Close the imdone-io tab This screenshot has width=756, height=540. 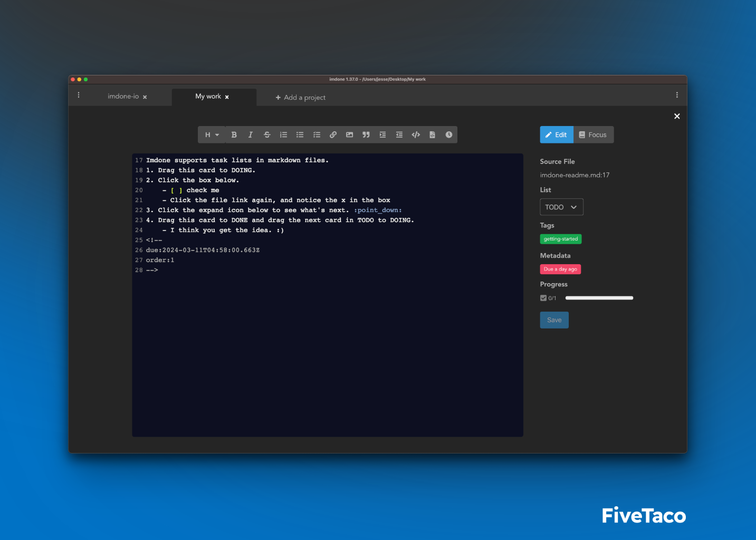(x=145, y=97)
